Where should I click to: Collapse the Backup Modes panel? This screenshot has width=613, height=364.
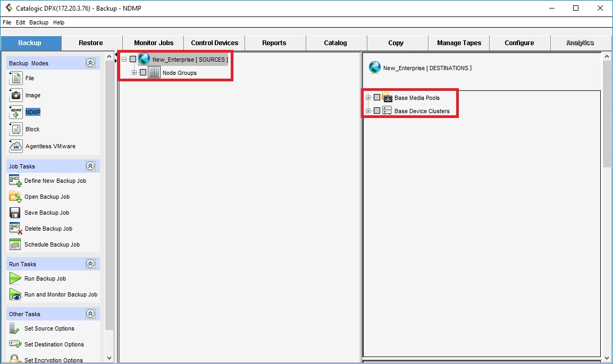[90, 63]
